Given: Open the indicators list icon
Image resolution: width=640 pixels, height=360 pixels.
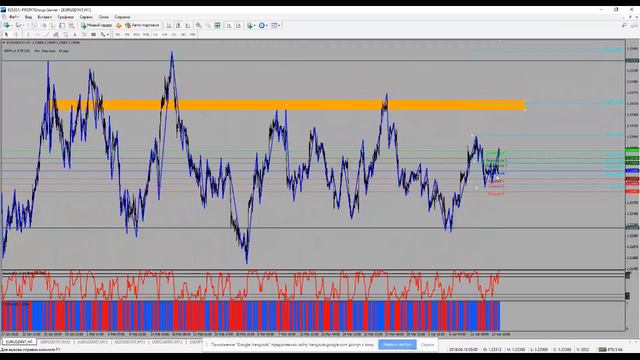Looking at the screenshot, I should pyautogui.click(x=249, y=25).
